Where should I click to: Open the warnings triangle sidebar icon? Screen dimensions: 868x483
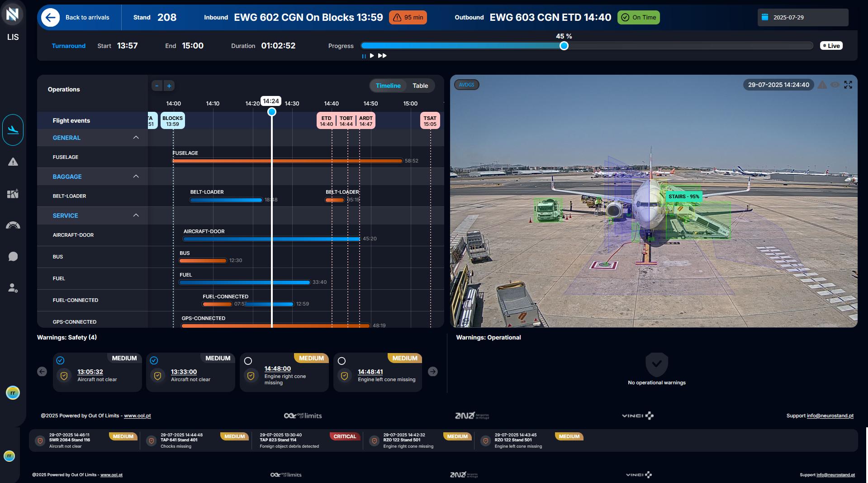(x=13, y=162)
